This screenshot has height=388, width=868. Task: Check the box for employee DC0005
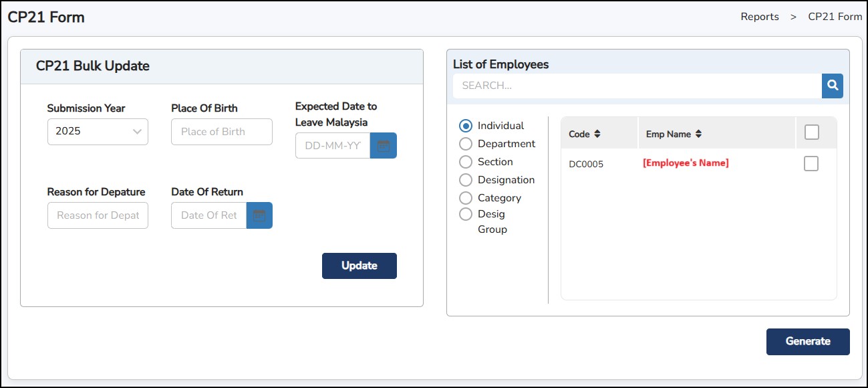[811, 163]
